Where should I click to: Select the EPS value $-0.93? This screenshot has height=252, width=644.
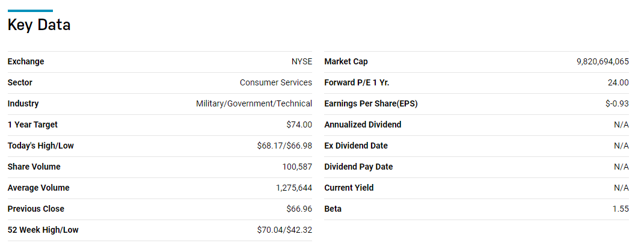pos(617,103)
